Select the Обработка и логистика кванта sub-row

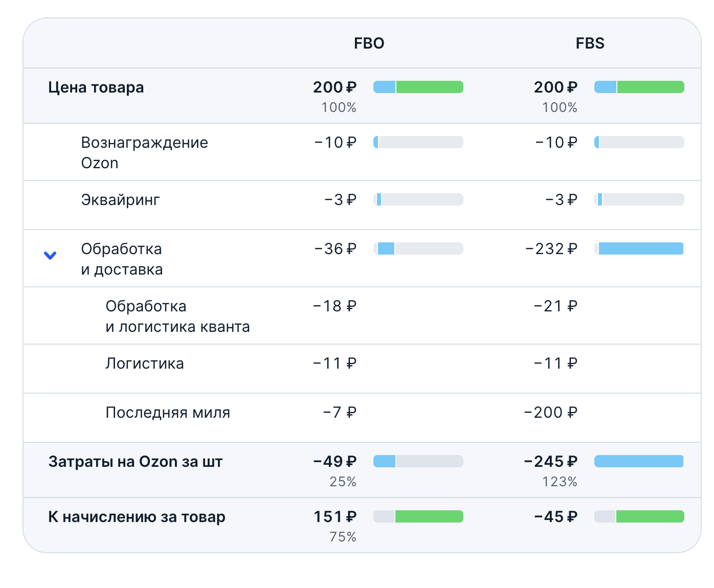coord(177,316)
